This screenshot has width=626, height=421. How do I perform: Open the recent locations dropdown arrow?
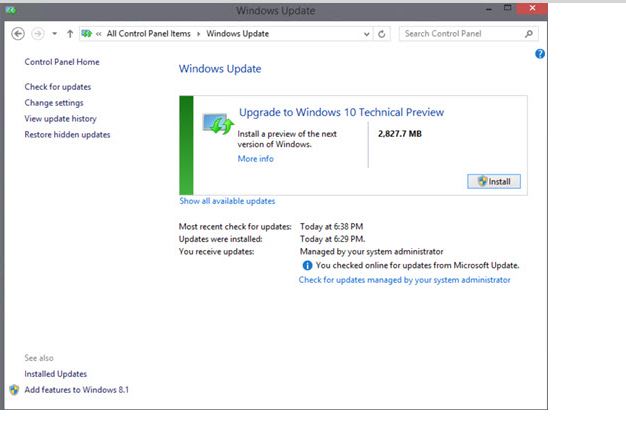coord(53,34)
